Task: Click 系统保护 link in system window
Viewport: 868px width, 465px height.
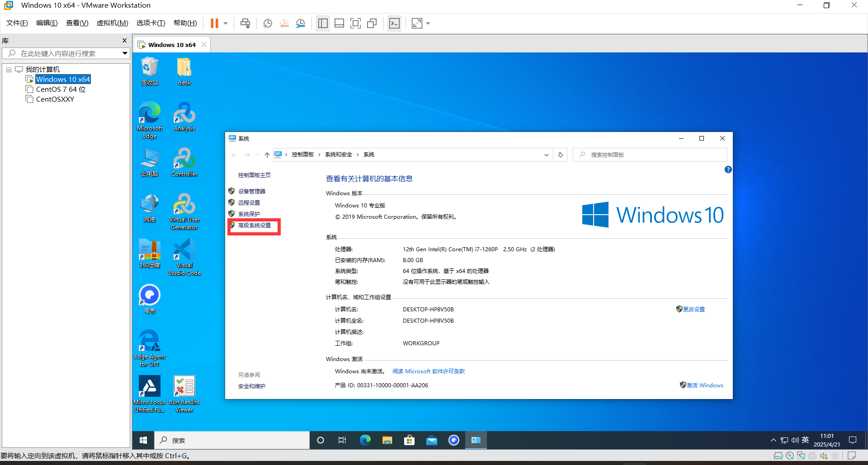Action: (249, 214)
